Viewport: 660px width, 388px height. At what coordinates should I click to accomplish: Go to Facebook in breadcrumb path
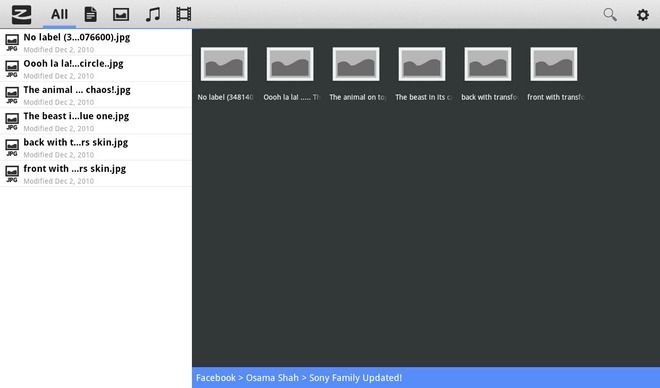click(x=216, y=377)
